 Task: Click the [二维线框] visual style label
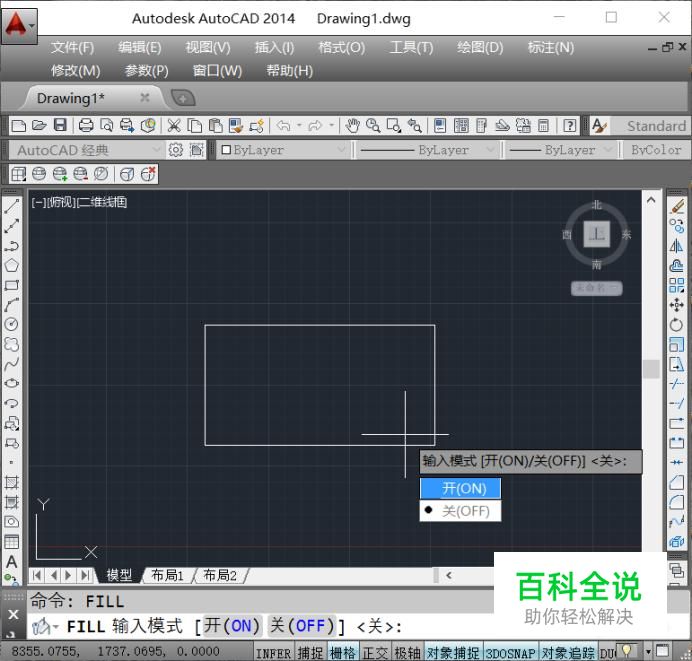[102, 203]
